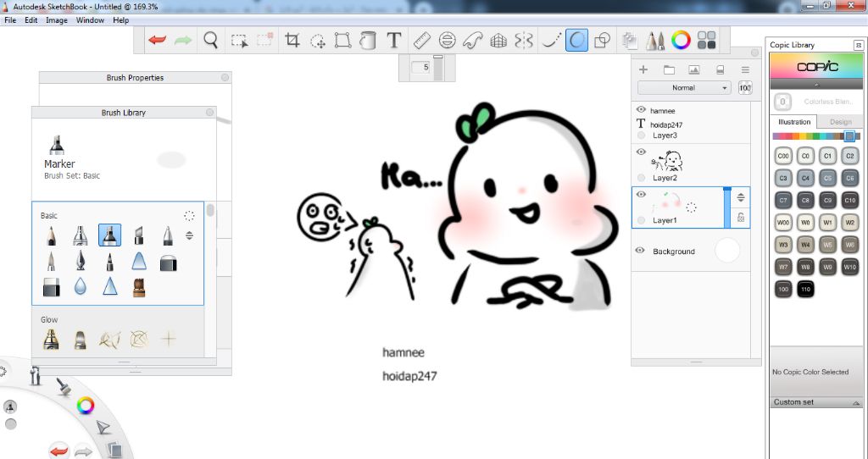Close the Brush Library panel

tap(210, 113)
